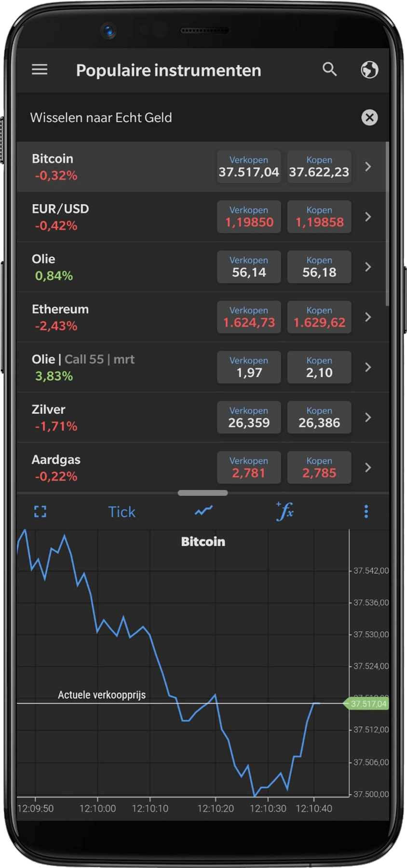Tap Kopen price for Zilver
Screen dimensions: 407x868
(x=319, y=418)
